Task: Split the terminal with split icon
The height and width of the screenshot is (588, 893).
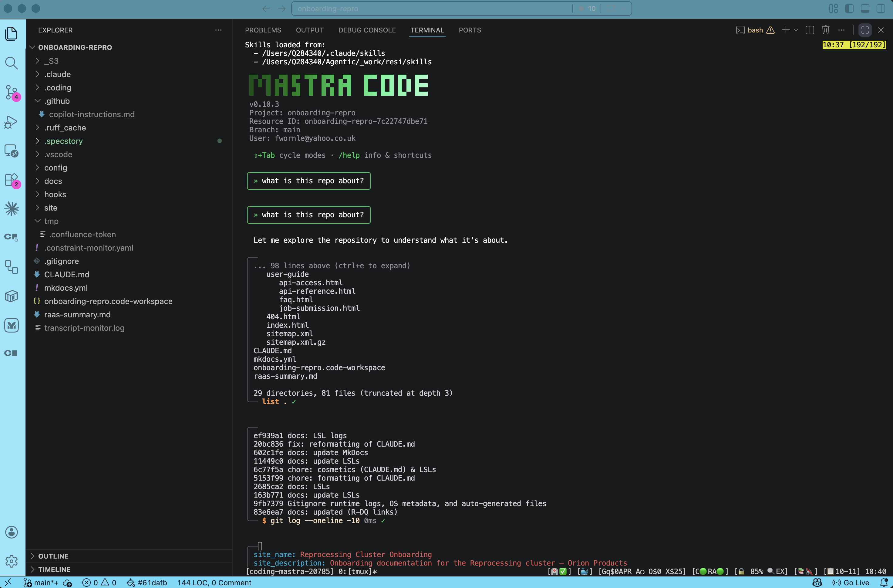Action: [x=810, y=30]
